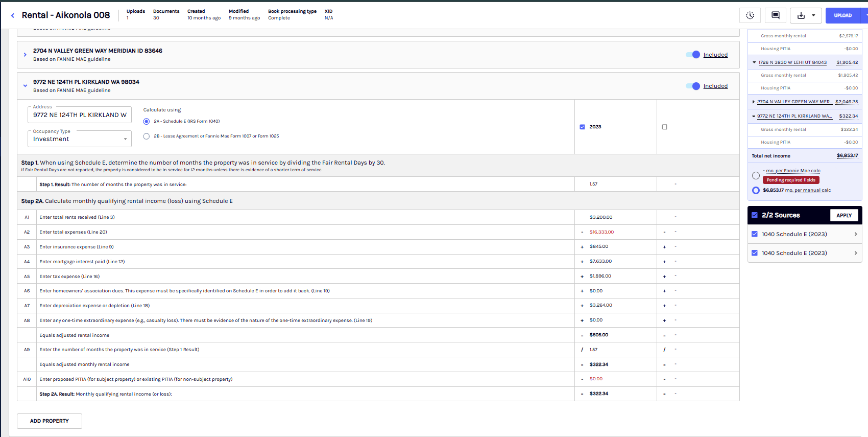
Task: Click Total net income $6,853.17 value
Action: [x=848, y=155]
